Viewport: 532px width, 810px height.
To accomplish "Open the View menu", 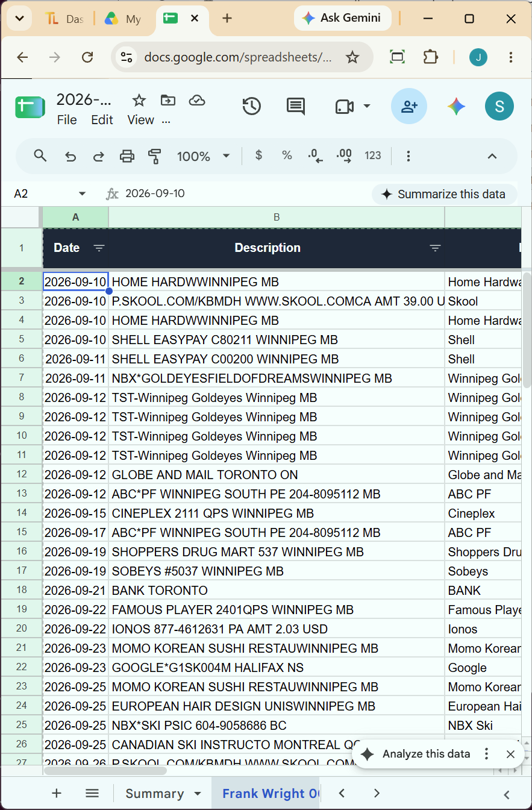I will [140, 120].
